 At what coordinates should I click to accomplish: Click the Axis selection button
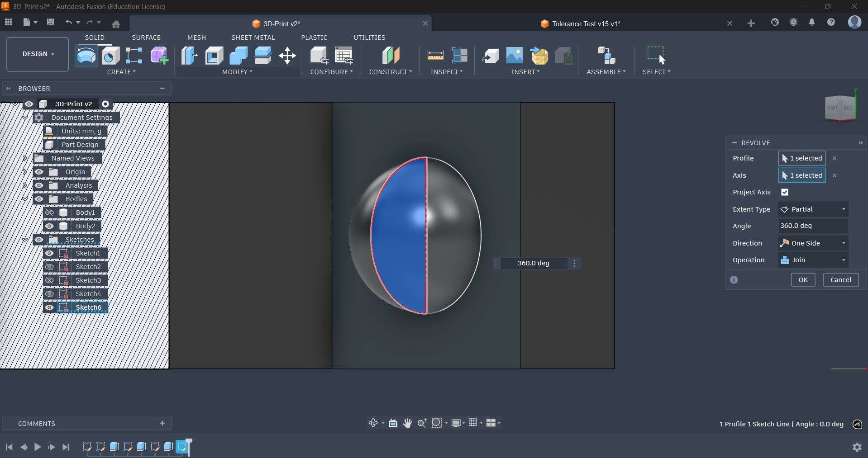(802, 175)
